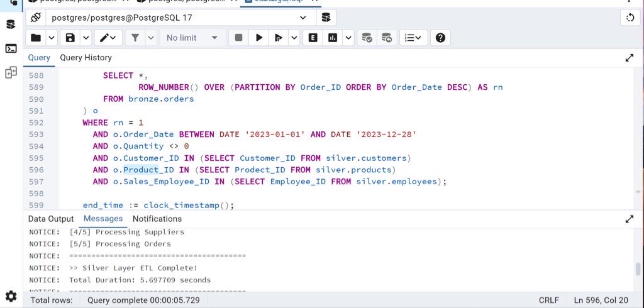Open the PSQL terminal sidebar icon
The height and width of the screenshot is (308, 644).
(11, 48)
